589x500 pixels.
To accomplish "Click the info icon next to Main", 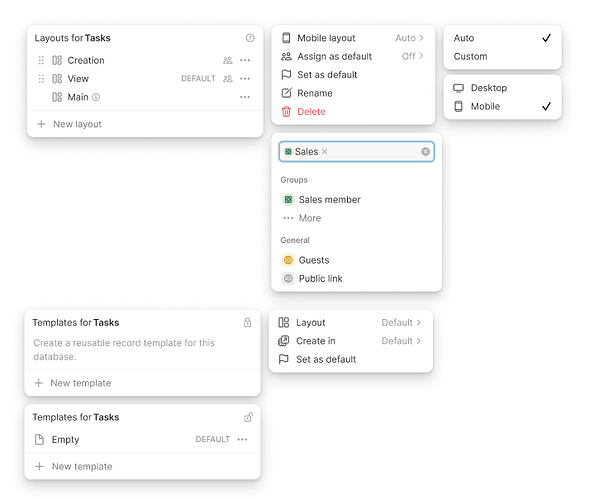I will 96,97.
